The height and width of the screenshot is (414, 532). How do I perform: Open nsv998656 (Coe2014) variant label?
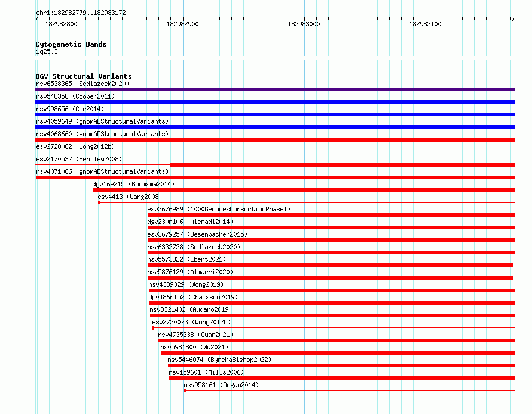(70, 109)
